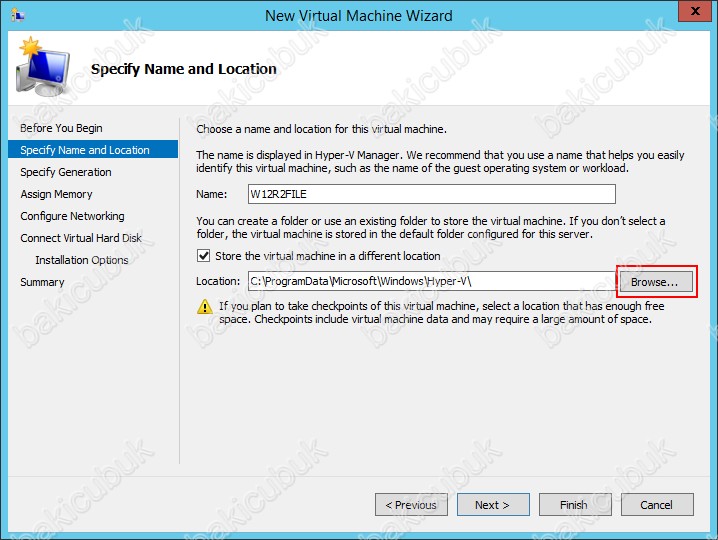Click the yellow warning triangle icon

(205, 307)
